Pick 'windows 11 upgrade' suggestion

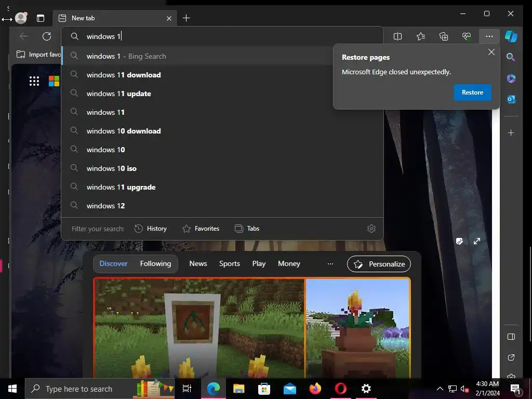click(x=222, y=187)
